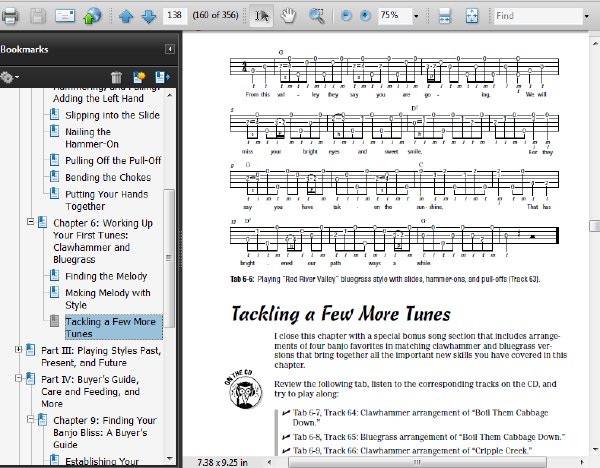Open the Part IV Buyer's Guide bookmark

[x=90, y=391]
